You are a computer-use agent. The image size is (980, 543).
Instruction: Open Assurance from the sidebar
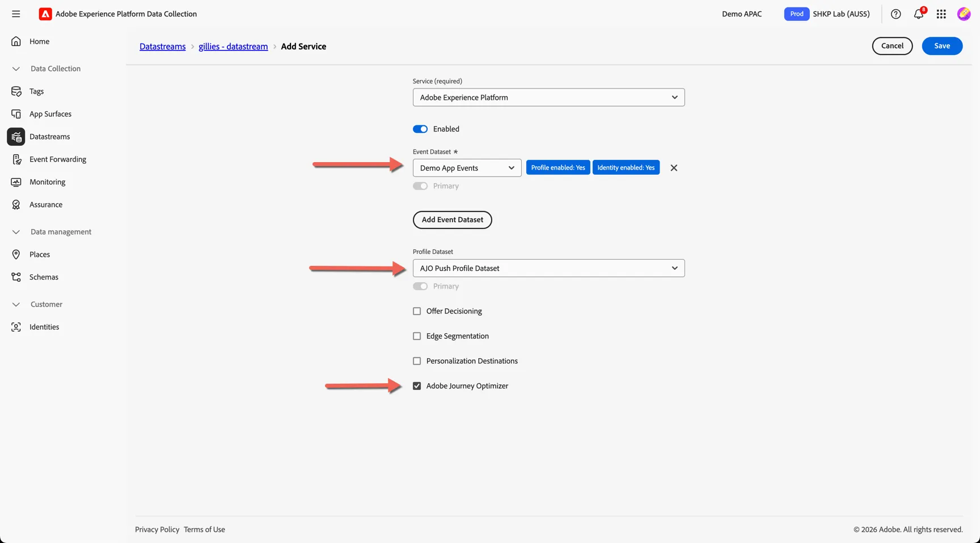pos(46,205)
